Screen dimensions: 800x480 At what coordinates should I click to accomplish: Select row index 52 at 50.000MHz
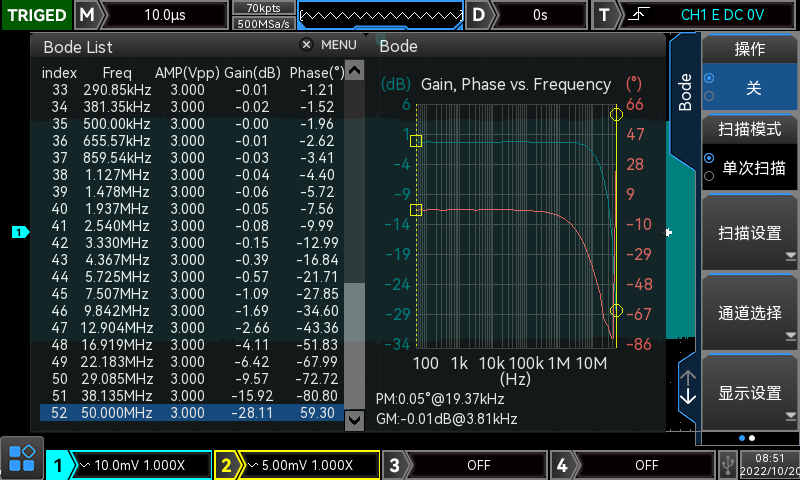pyautogui.click(x=190, y=412)
